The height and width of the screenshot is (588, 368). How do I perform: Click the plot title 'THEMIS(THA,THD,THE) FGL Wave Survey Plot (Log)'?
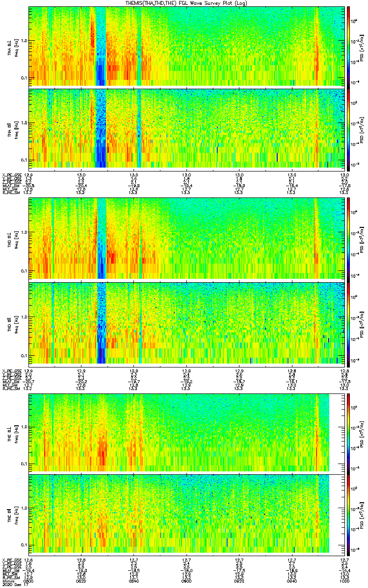(187, 3)
